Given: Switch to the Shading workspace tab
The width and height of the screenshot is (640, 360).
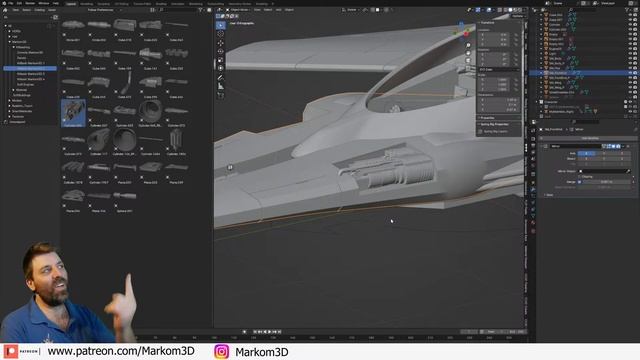Looking at the screenshot, I should [x=161, y=4].
